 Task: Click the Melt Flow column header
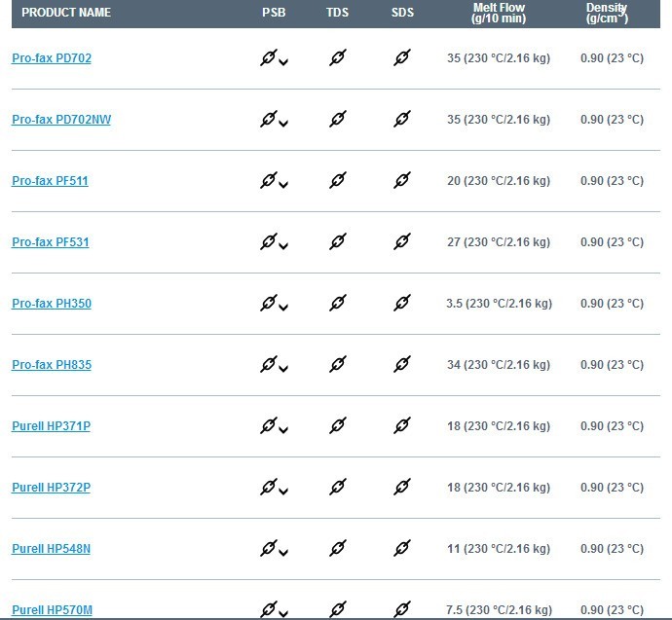[x=499, y=13]
